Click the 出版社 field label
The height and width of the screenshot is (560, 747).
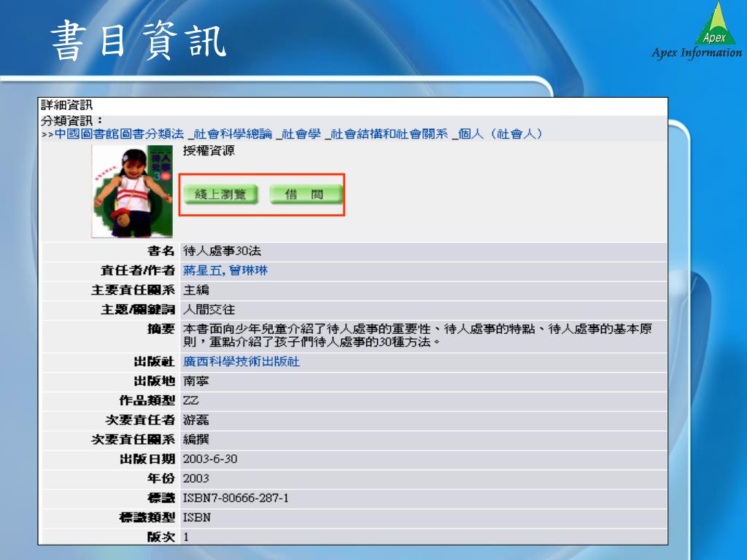(155, 362)
